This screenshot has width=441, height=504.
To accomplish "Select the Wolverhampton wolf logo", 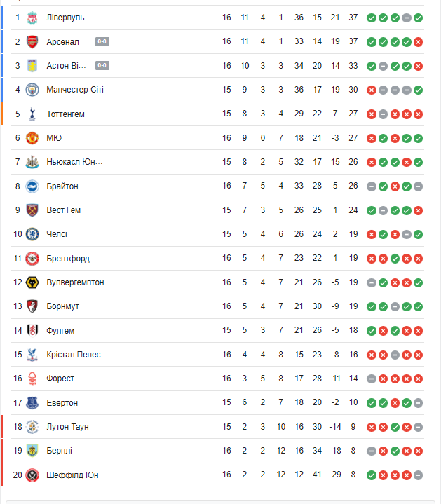I will (x=32, y=282).
